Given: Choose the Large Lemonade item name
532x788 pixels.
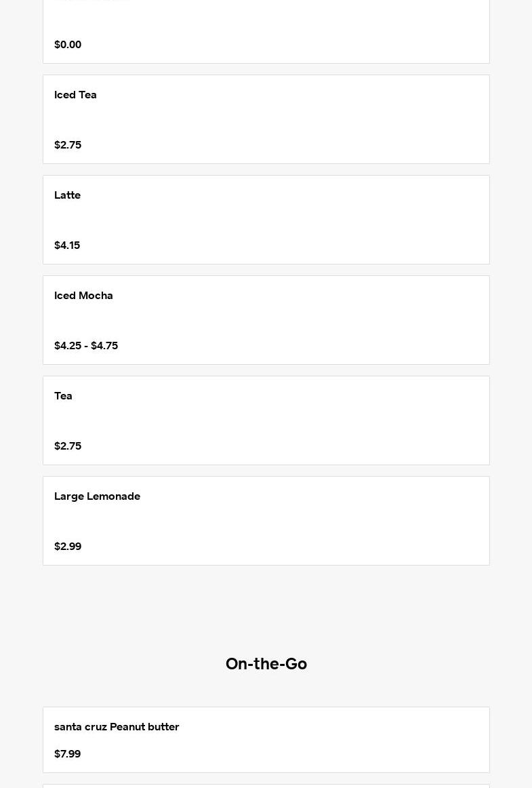Looking at the screenshot, I should [97, 496].
